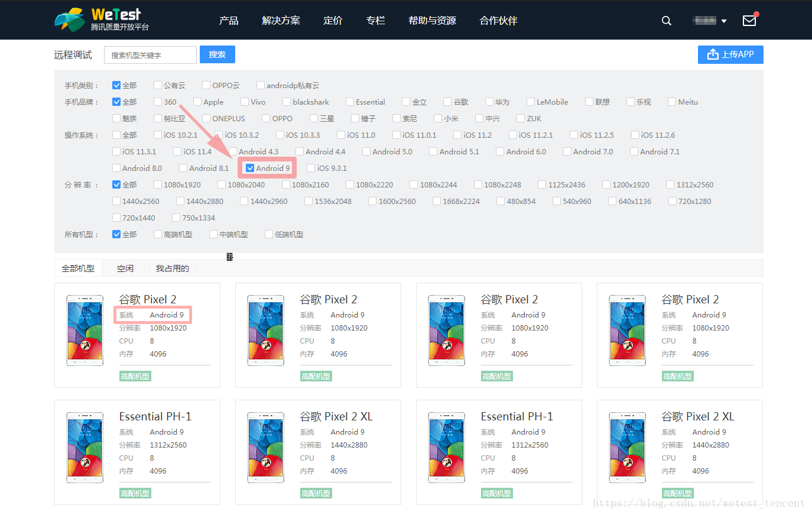Check 全部 in the 操作系统 row

pos(116,135)
